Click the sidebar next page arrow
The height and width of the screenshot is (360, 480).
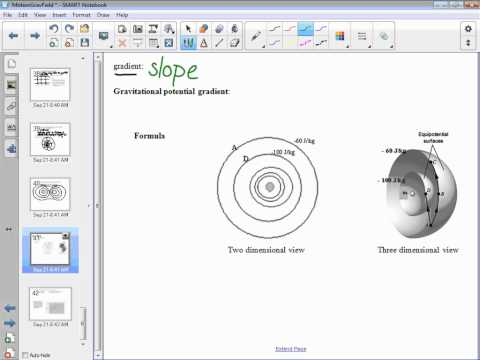9,323
